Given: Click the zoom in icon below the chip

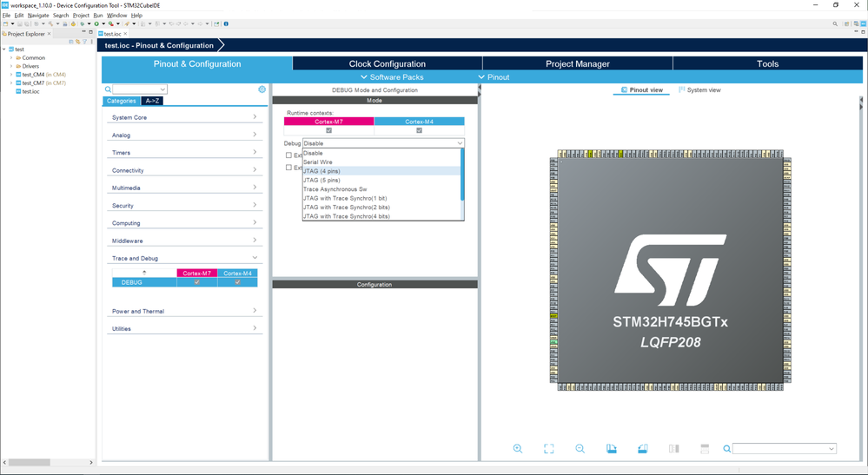Looking at the screenshot, I should (x=518, y=448).
